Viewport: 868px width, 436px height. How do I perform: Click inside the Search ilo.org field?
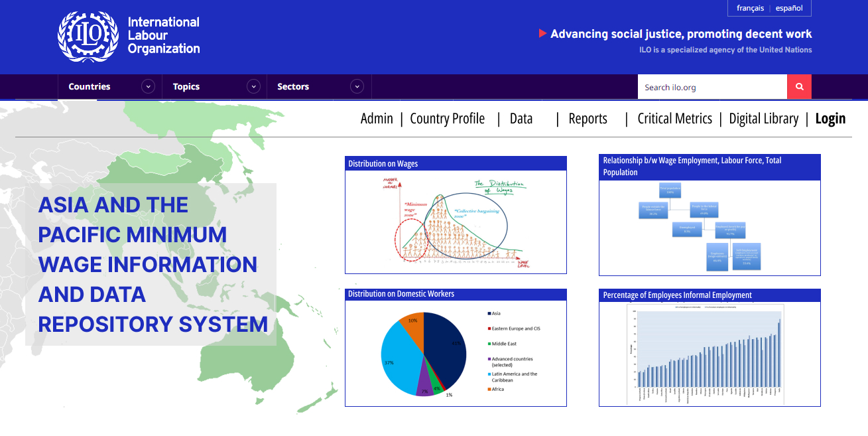coord(712,87)
